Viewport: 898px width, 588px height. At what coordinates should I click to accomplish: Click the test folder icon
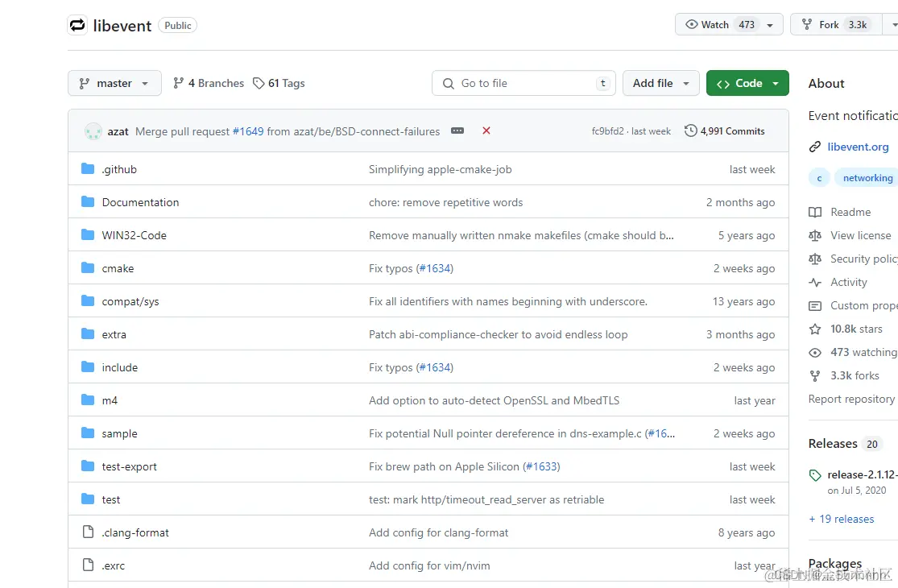(88, 499)
